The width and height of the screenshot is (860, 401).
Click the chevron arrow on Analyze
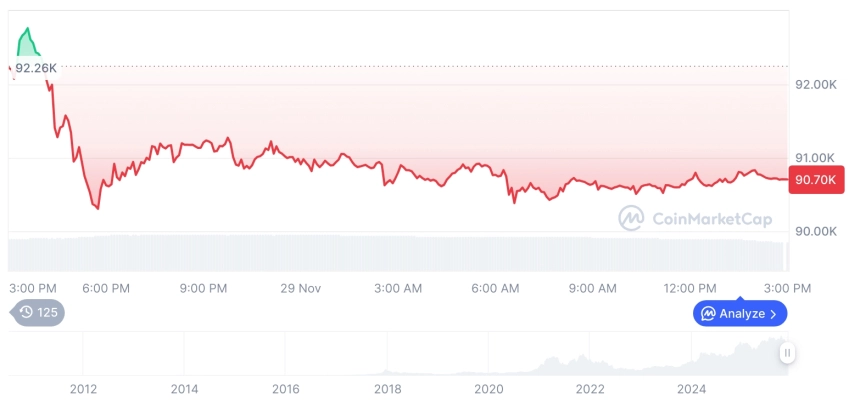coord(773,314)
